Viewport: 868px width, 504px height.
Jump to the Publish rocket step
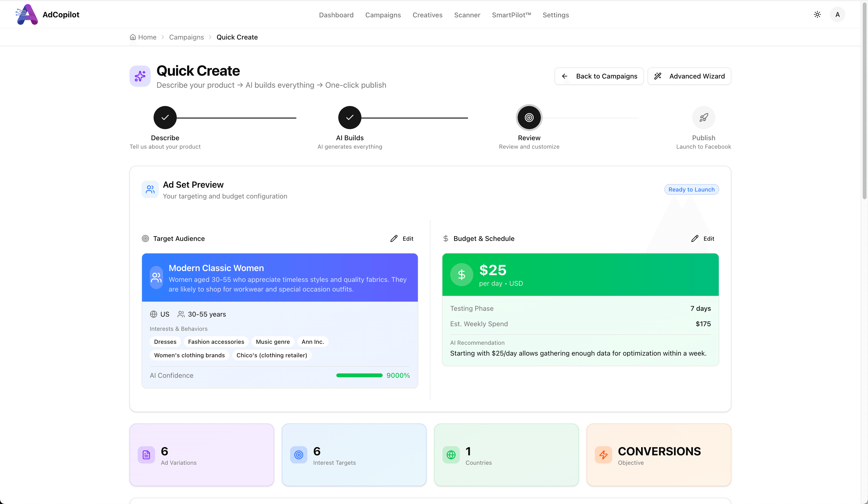(x=703, y=117)
